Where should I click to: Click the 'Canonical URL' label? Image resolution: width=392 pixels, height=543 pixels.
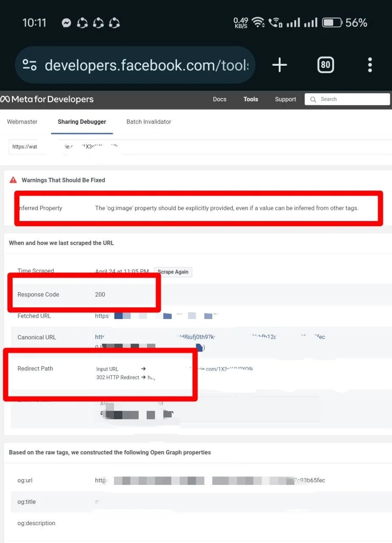37,337
